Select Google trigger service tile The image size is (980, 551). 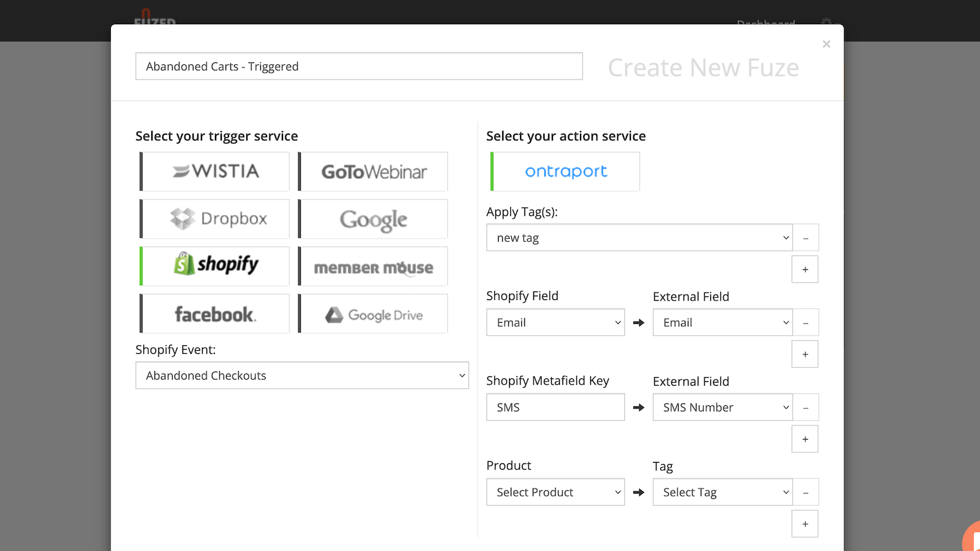[x=373, y=219]
